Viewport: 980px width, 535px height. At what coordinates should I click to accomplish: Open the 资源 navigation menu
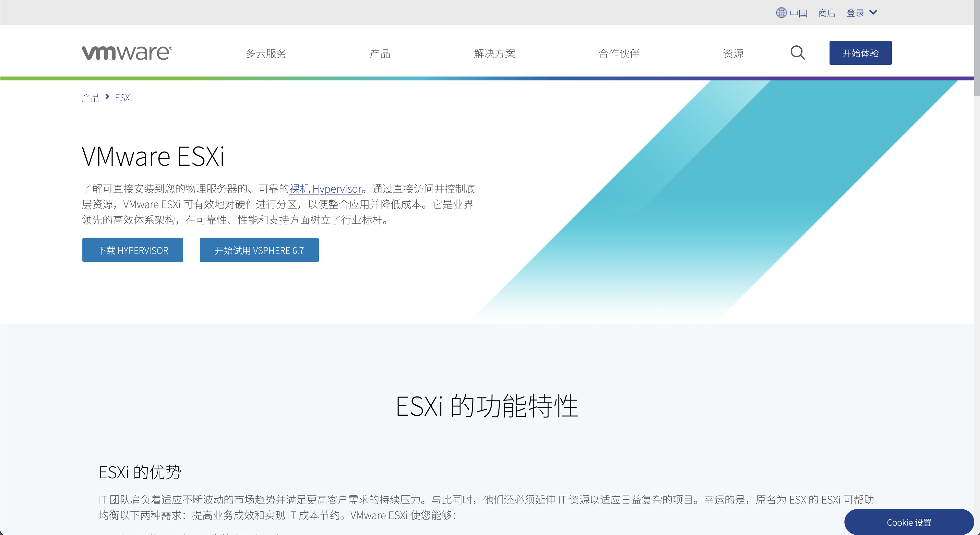[x=733, y=53]
